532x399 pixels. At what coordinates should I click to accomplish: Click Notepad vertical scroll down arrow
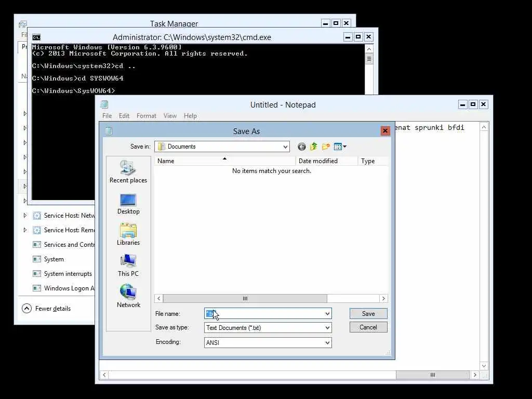pos(484,366)
